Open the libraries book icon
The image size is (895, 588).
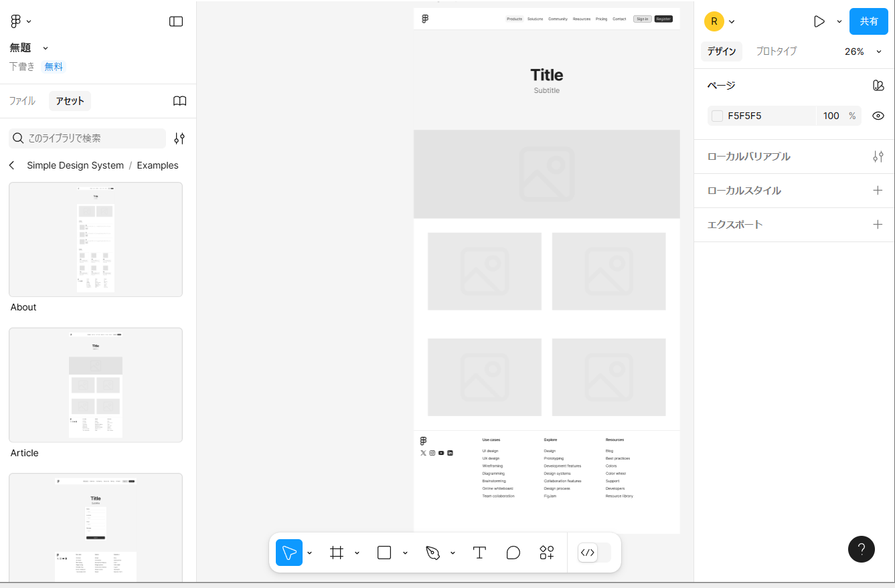pyautogui.click(x=179, y=101)
